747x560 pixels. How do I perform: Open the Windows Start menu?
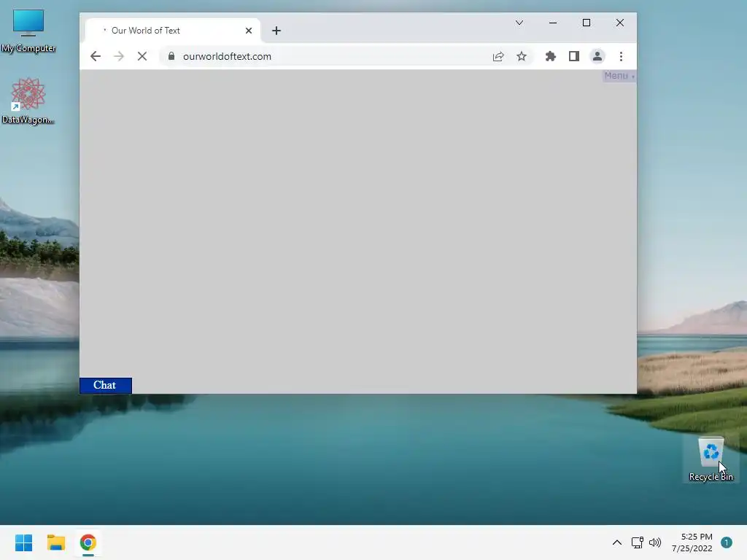[23, 542]
